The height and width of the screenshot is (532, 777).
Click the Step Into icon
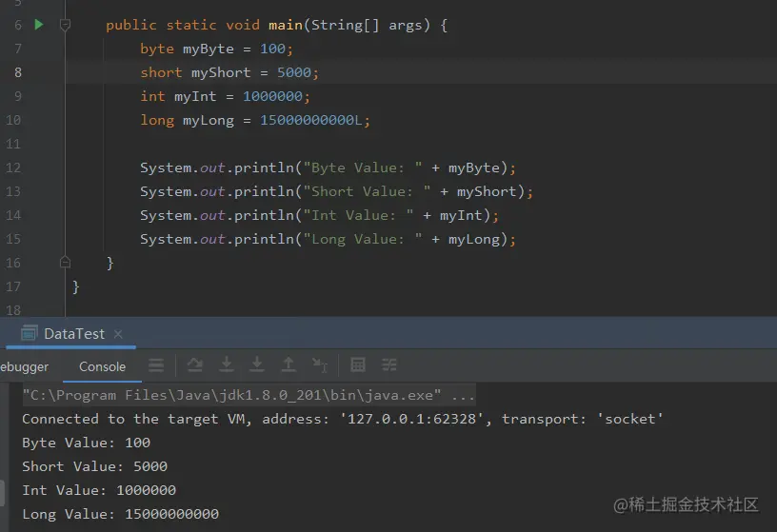227,365
